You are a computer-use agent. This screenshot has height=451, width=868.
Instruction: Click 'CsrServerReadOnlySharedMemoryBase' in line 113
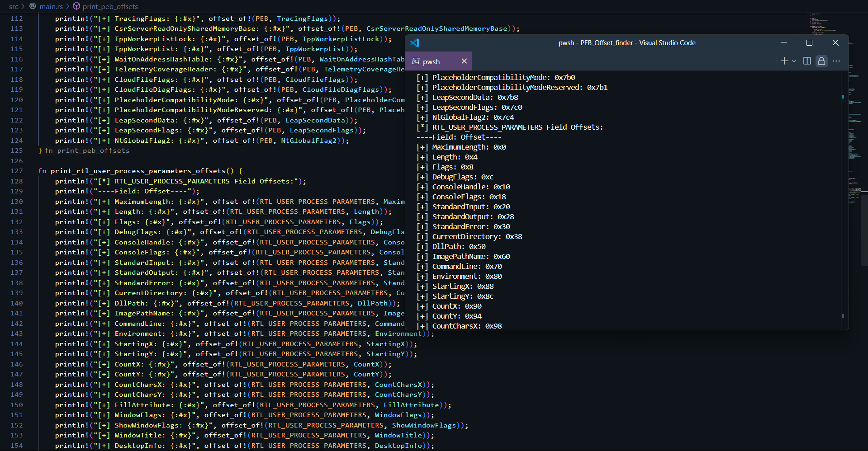pyautogui.click(x=436, y=28)
